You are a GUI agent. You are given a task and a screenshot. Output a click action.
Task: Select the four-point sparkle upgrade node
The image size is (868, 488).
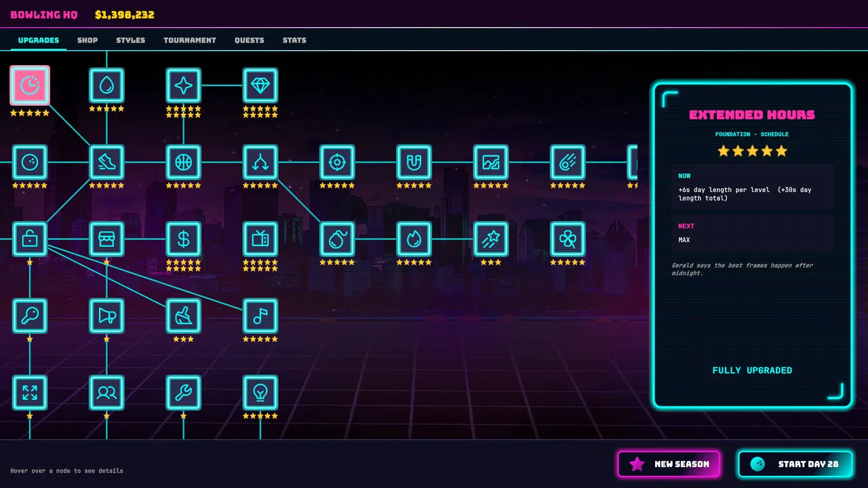point(183,85)
